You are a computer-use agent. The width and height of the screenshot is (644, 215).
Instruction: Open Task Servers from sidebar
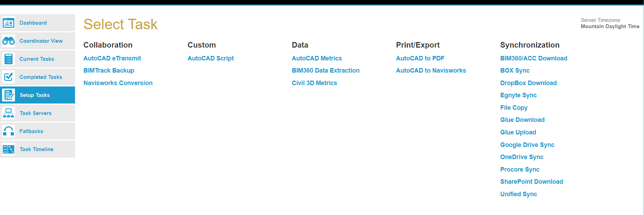[35, 113]
